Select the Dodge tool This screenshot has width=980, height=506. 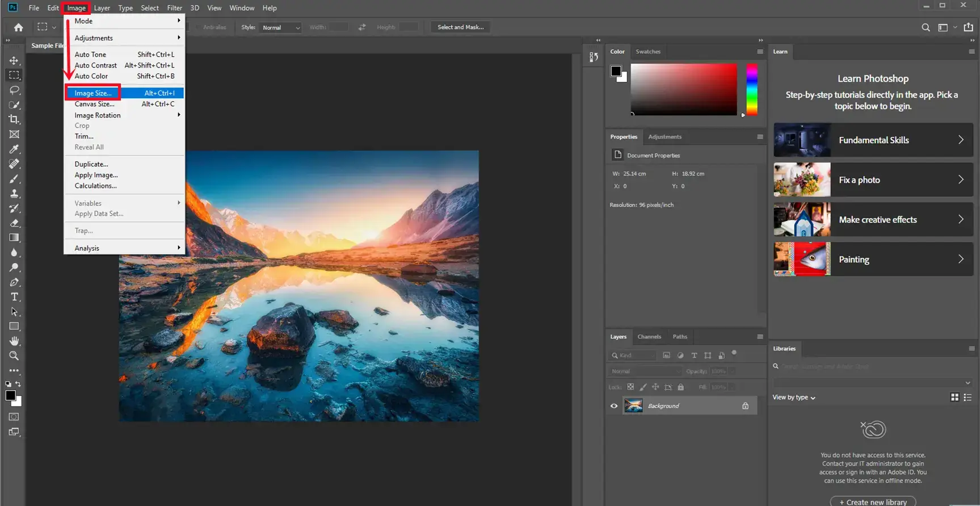pyautogui.click(x=14, y=267)
